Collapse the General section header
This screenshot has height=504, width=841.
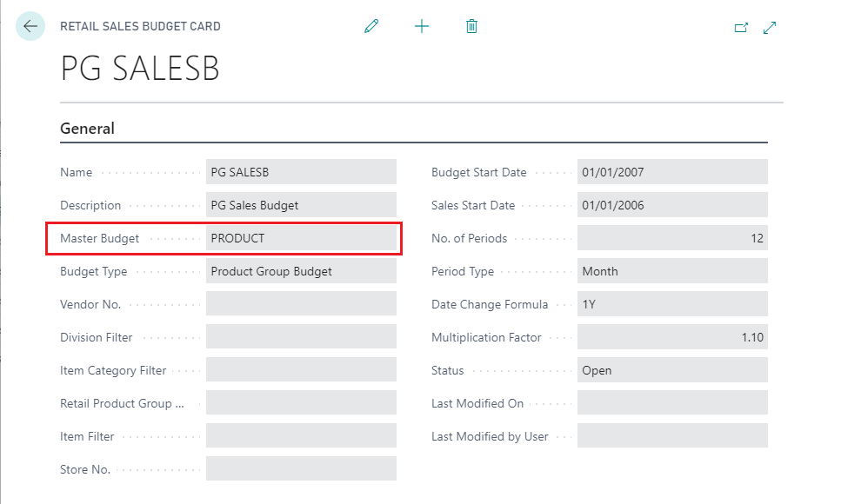point(88,129)
